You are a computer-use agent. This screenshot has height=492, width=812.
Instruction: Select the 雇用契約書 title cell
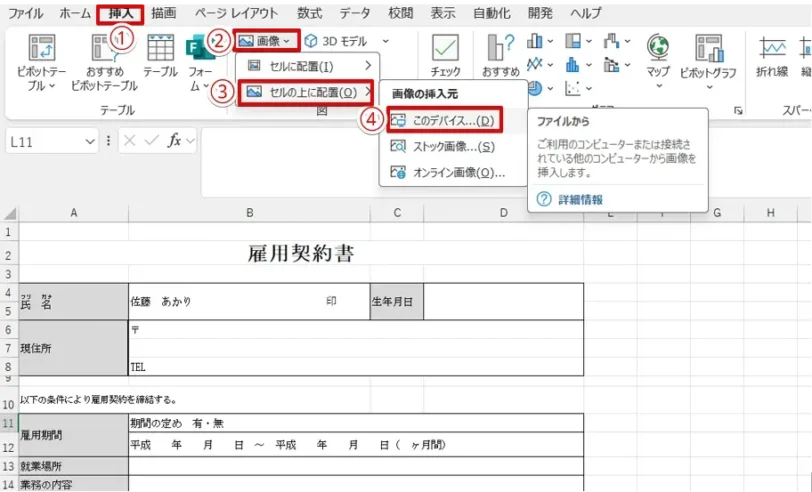pos(301,254)
